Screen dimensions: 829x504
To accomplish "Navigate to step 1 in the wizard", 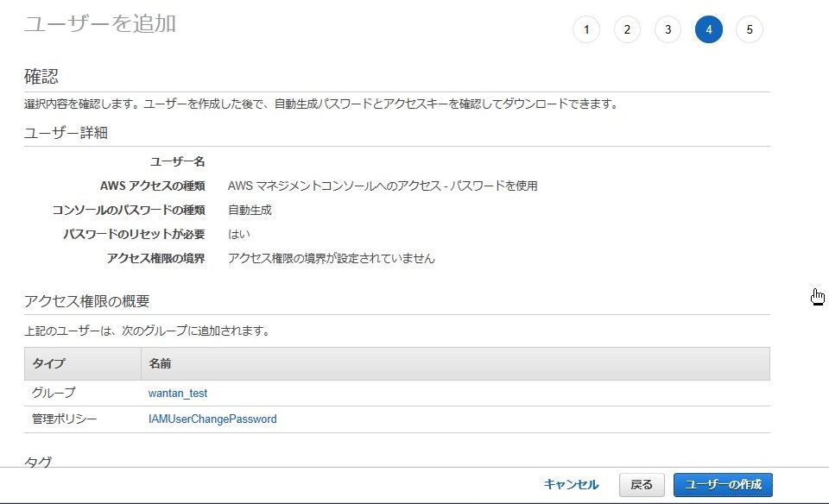I will pos(586,28).
